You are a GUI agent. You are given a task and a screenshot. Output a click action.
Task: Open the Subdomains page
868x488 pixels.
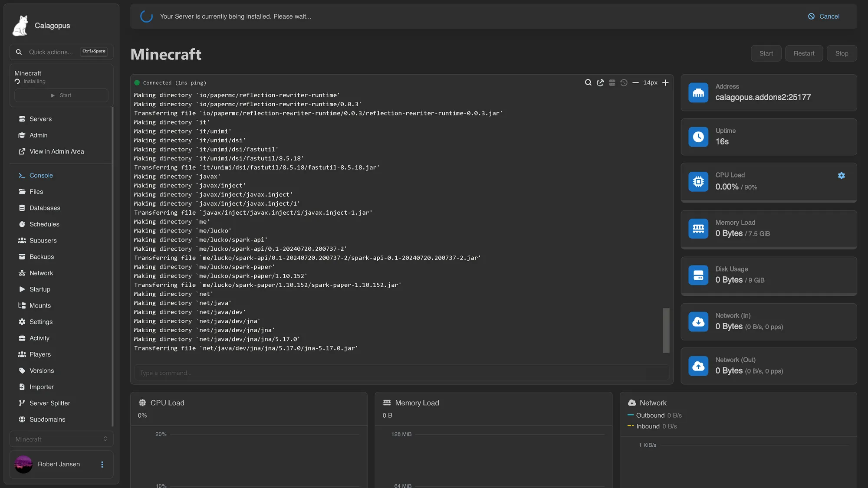click(x=61, y=419)
